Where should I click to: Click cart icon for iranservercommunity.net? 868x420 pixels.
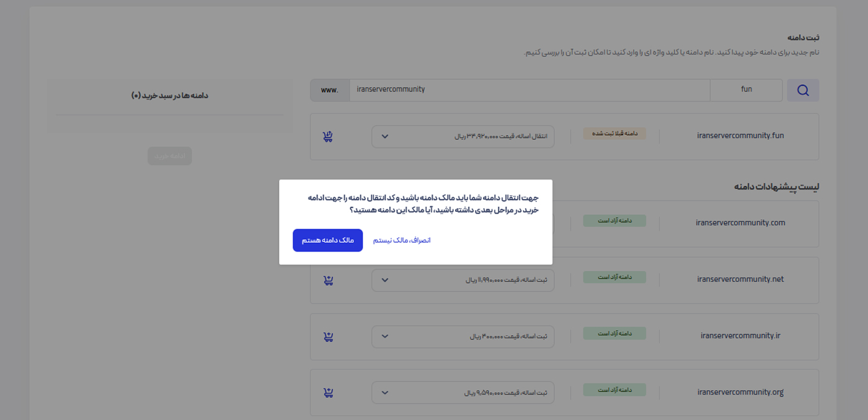(x=328, y=280)
